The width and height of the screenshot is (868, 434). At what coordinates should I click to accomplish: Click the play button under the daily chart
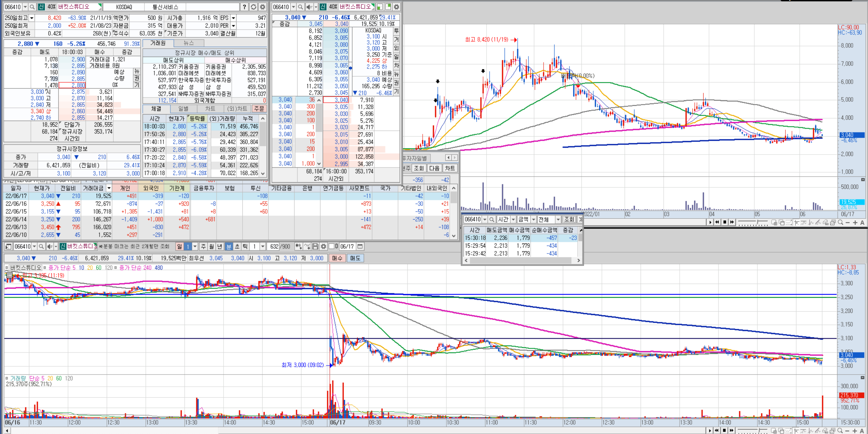coord(710,222)
